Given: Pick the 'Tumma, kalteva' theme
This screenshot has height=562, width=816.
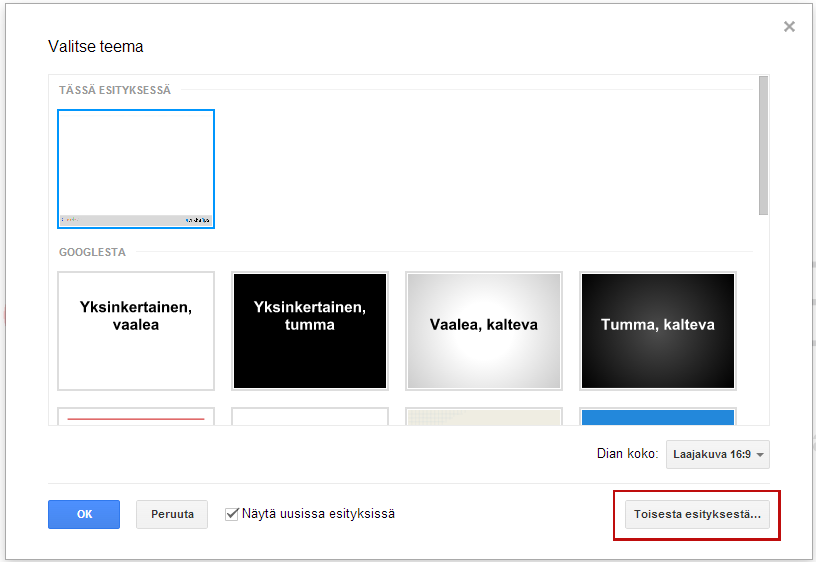Looking at the screenshot, I should pyautogui.click(x=658, y=330).
